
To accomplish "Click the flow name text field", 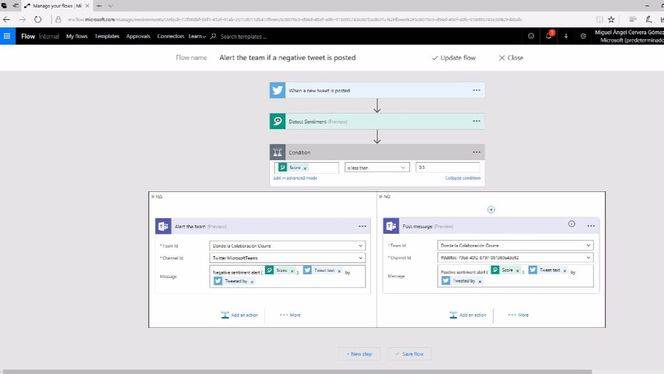I will (288, 58).
